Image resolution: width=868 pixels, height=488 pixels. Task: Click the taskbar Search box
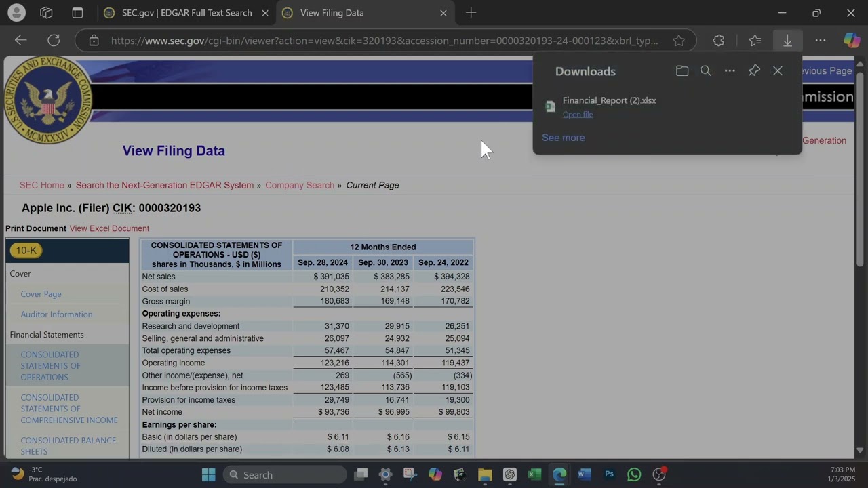(285, 474)
